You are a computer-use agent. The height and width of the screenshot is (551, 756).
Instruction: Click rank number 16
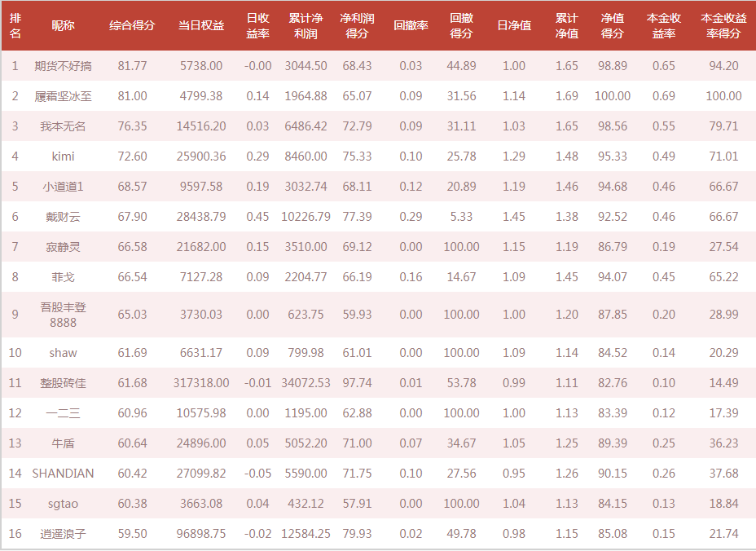[x=15, y=534]
